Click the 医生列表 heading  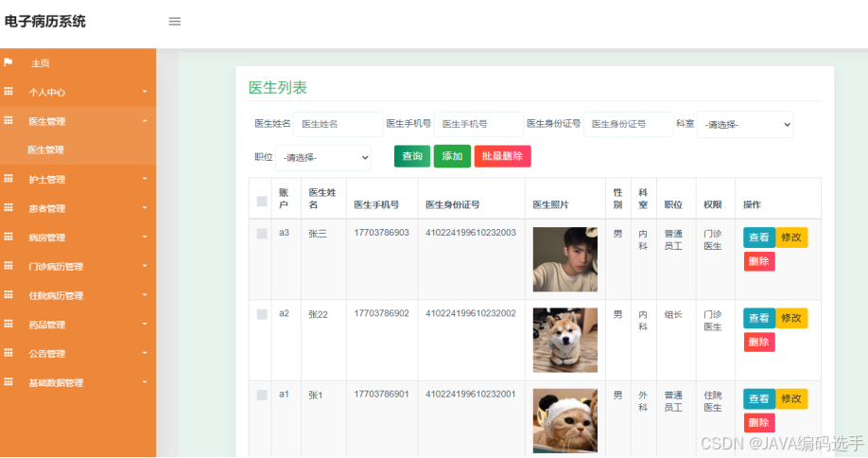[x=277, y=87]
